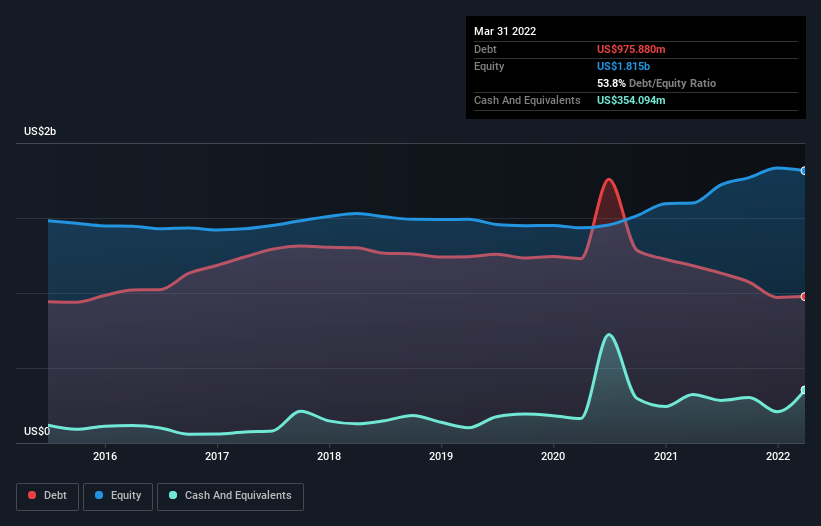Viewport: 821px width, 526px height.
Task: Select the red Debt endpoint marker
Action: click(x=804, y=297)
